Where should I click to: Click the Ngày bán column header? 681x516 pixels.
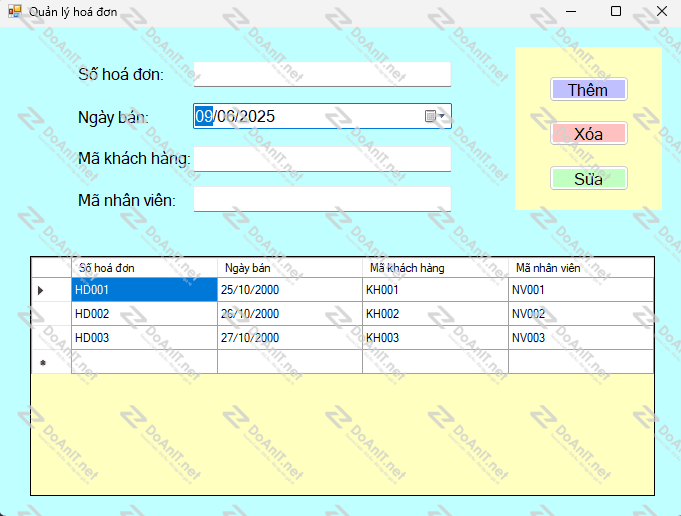tap(290, 268)
